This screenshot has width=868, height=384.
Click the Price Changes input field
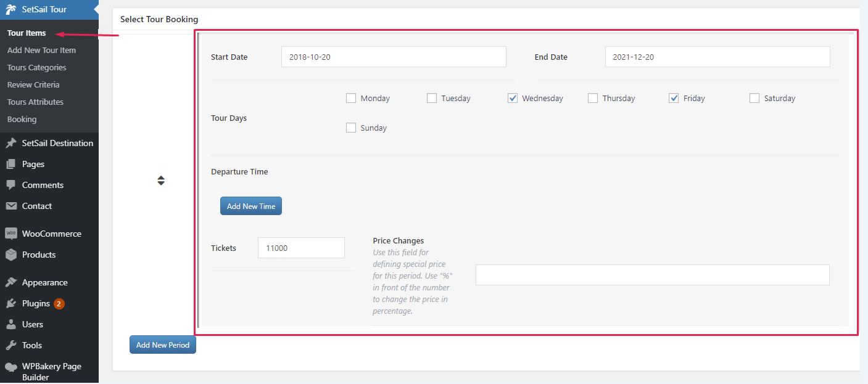pos(652,275)
